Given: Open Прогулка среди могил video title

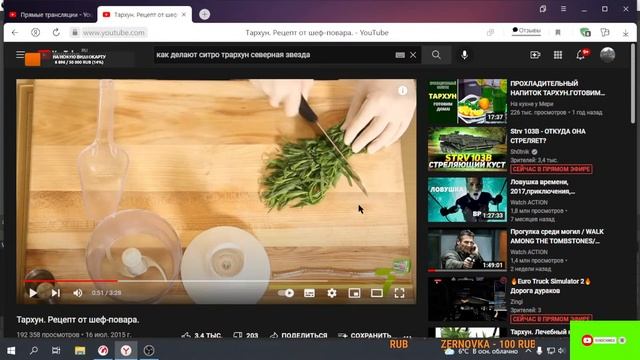Looking at the screenshot, I should point(557,236).
